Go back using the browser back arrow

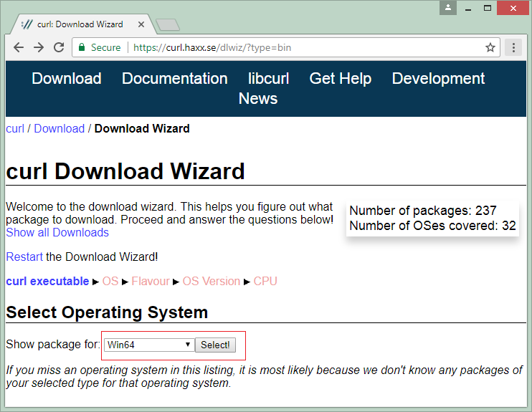(x=19, y=47)
